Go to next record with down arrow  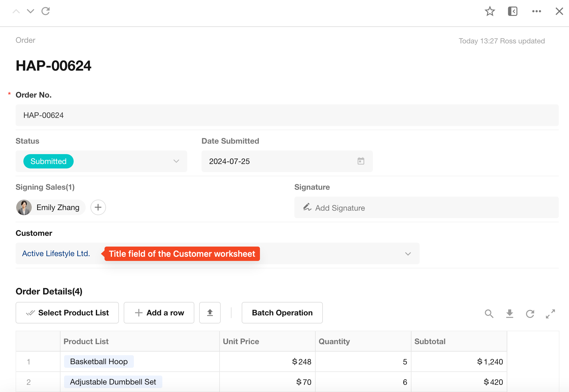(31, 11)
